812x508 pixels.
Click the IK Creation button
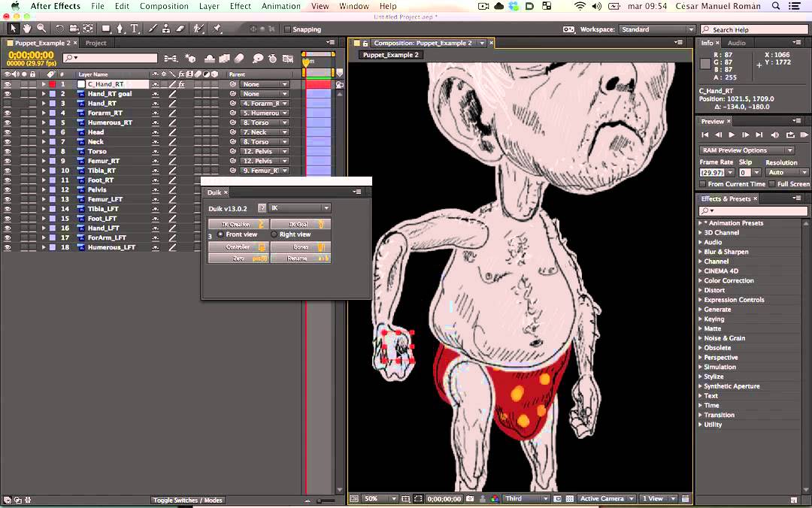(239, 224)
